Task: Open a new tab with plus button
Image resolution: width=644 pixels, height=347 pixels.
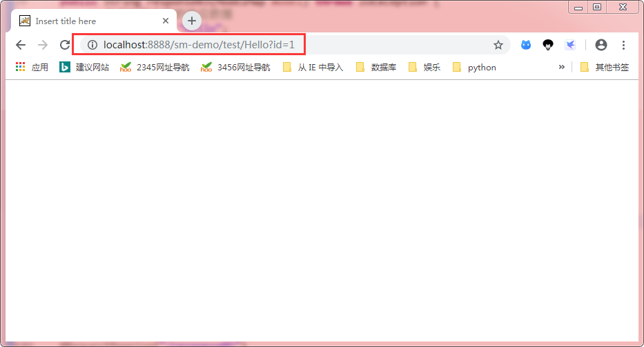Action: click(191, 21)
